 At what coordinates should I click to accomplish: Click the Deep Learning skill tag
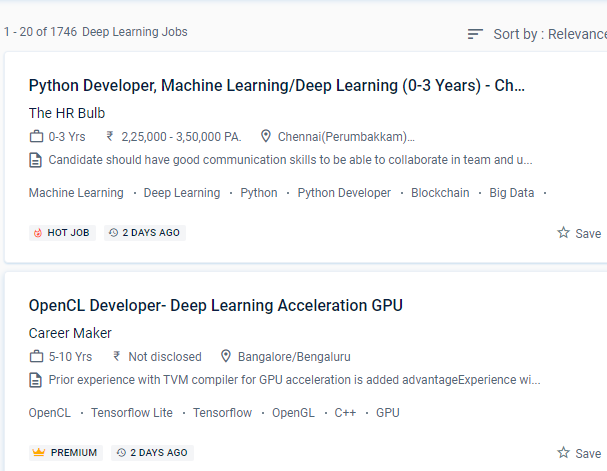[x=182, y=193]
